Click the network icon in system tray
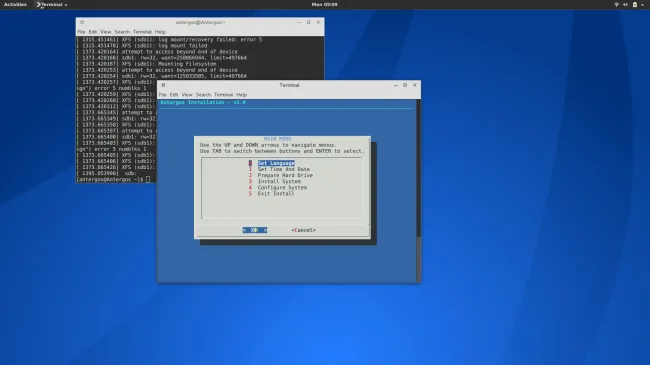Viewport: 650px width, 365px height. [x=616, y=5]
